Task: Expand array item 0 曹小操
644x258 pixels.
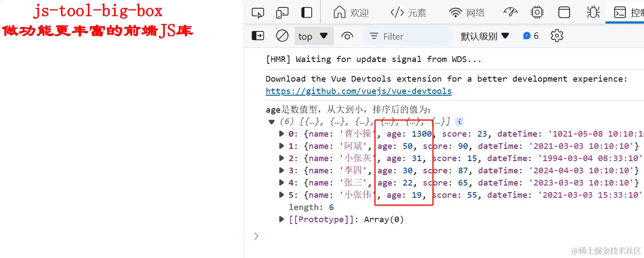Action: click(282, 134)
